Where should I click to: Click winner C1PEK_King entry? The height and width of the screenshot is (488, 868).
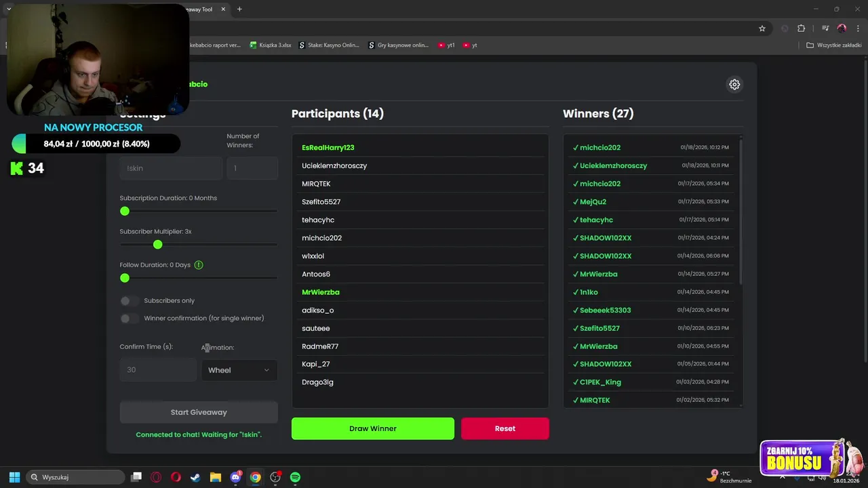(651, 382)
